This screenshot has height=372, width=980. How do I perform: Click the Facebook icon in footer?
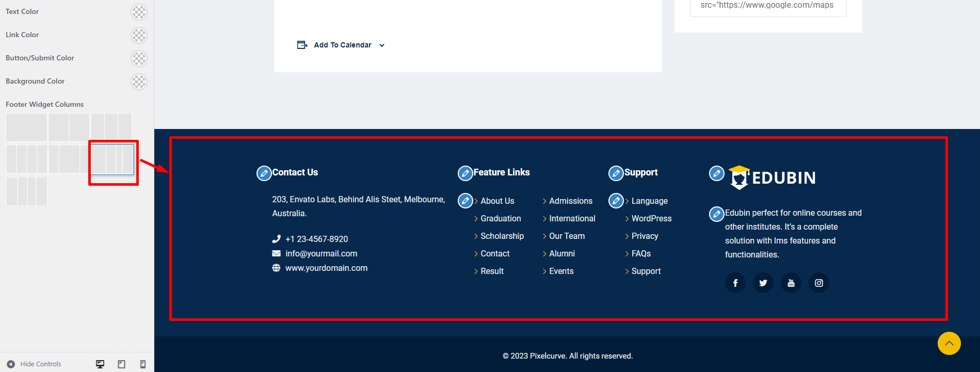[735, 283]
